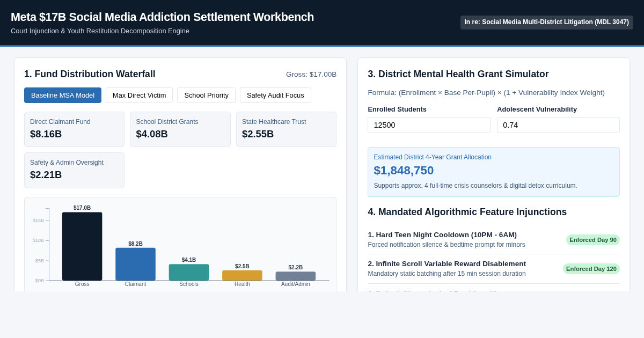Click the Forced notification silence description
The height and width of the screenshot is (338, 644).
tap(447, 245)
